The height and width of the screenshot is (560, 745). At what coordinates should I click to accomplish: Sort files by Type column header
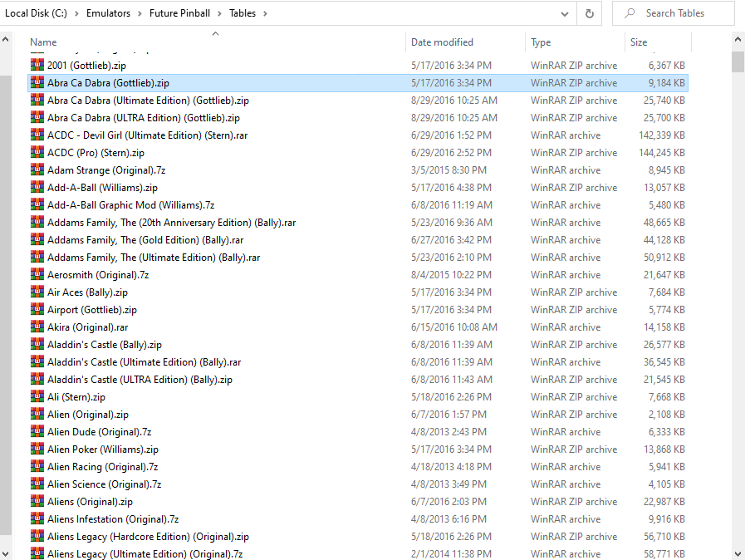(575, 42)
